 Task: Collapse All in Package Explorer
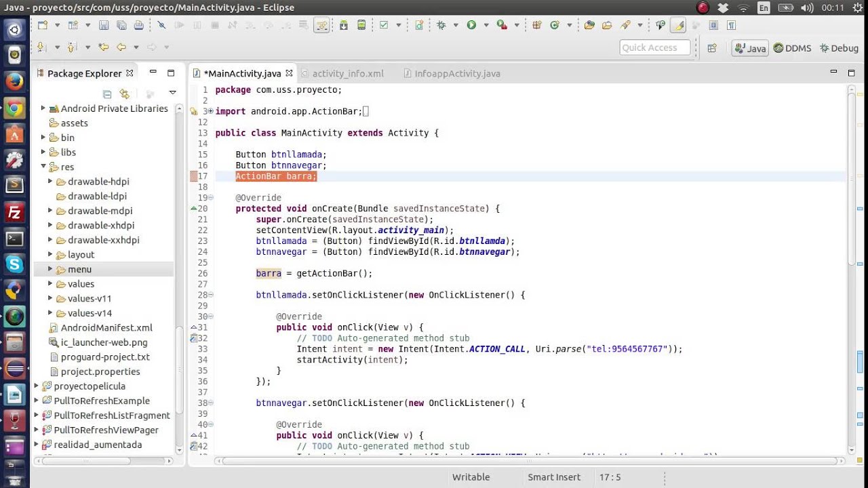coord(107,94)
